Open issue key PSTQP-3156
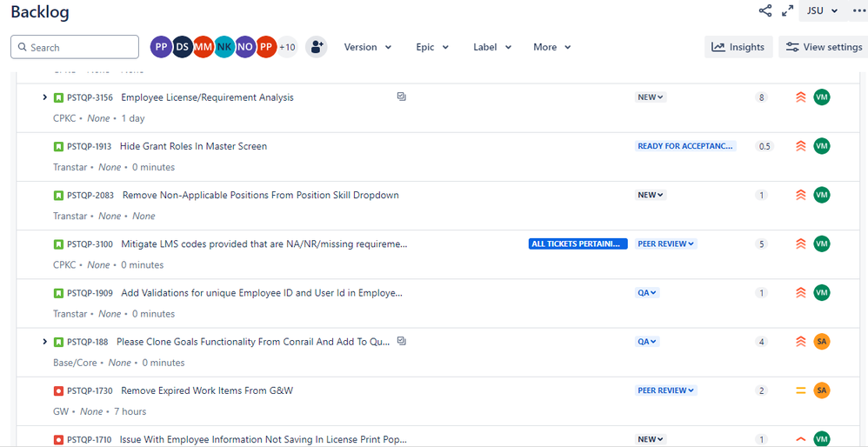 (x=90, y=97)
